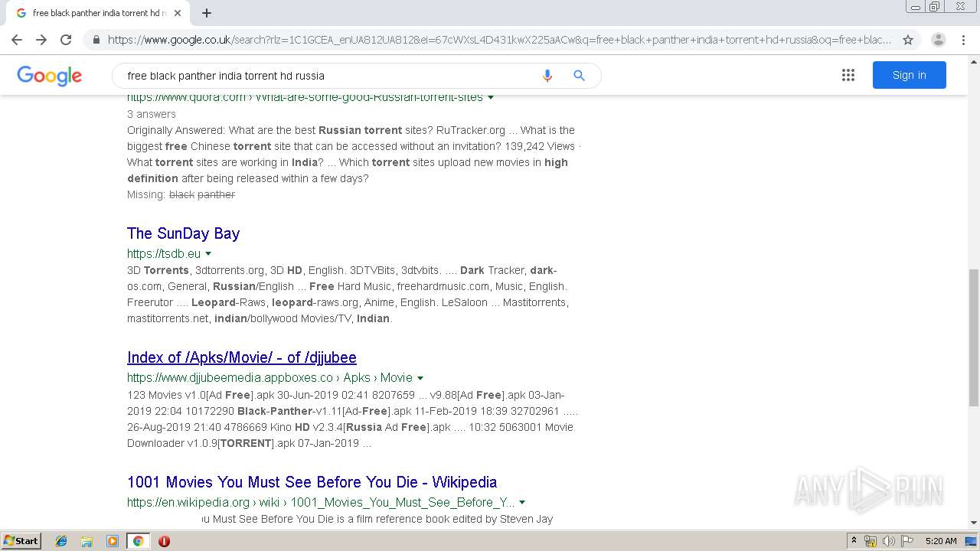Screen dimensions: 980x551
Task: Expand djjubeemedia result dropdown arrow
Action: (420, 378)
